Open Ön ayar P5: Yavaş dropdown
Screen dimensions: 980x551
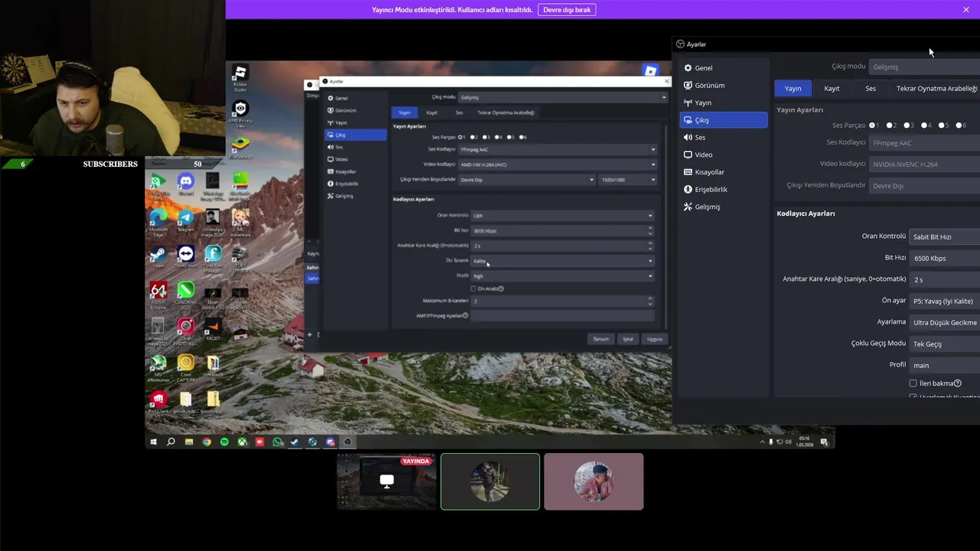coord(944,302)
